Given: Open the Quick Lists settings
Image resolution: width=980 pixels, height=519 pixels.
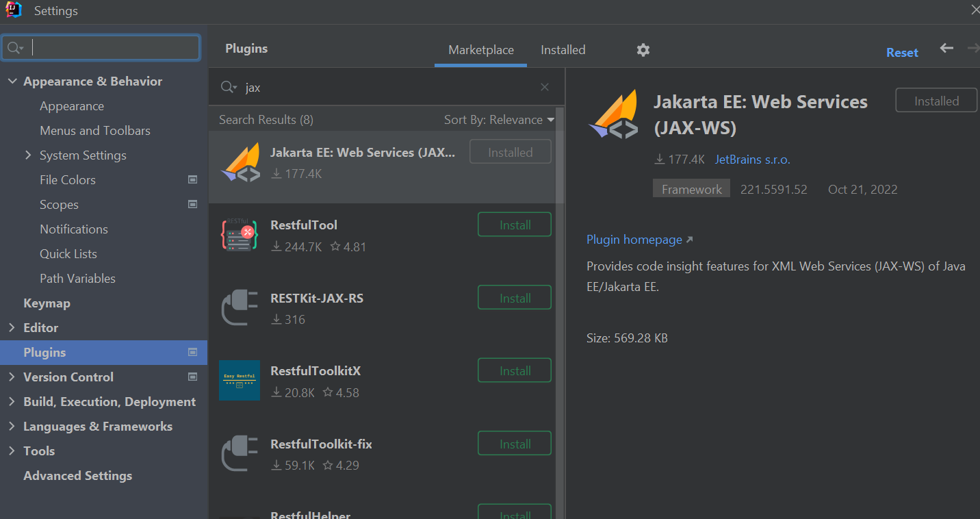Looking at the screenshot, I should [68, 254].
